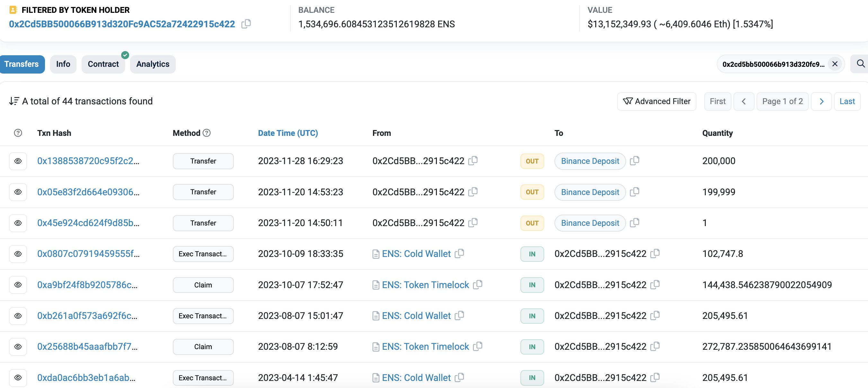Copy ENS: Cold Wallet address, 2023-08-07 15:01:47 row
This screenshot has width=868, height=388.
point(460,316)
